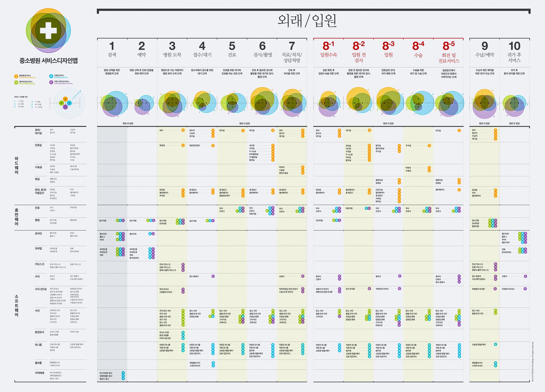Click the 중소병원 서비스디자인맵 title text

click(x=48, y=60)
